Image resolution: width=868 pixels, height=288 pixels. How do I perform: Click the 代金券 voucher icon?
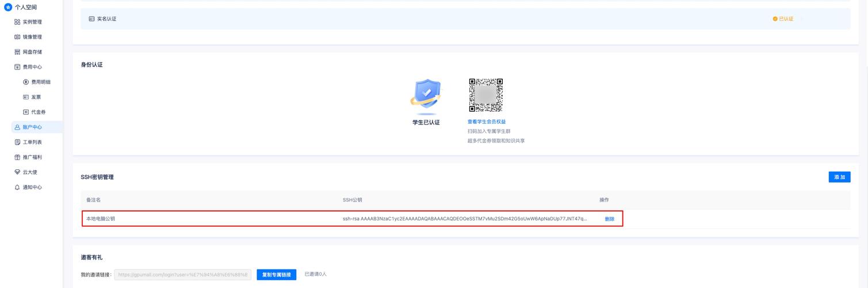click(x=26, y=112)
